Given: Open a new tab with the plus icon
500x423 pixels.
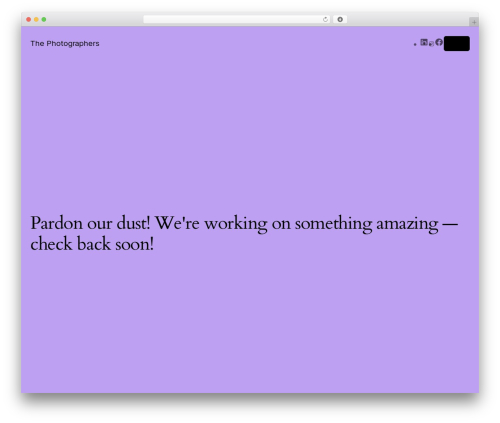Looking at the screenshot, I should (474, 22).
